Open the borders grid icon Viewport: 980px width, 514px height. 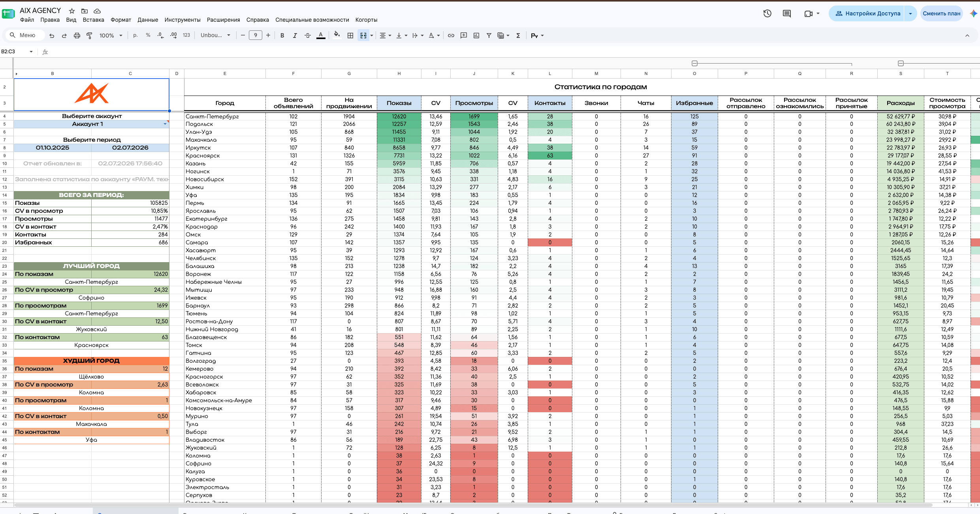[x=350, y=36]
